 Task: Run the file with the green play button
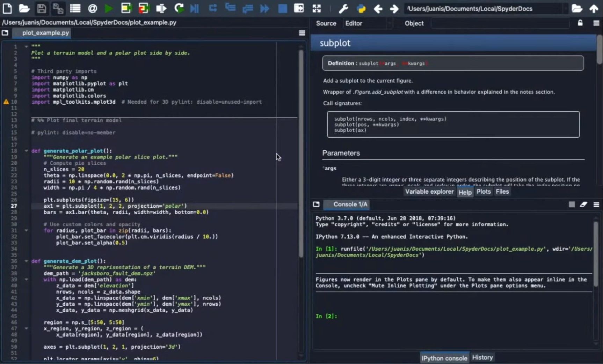pos(109,8)
